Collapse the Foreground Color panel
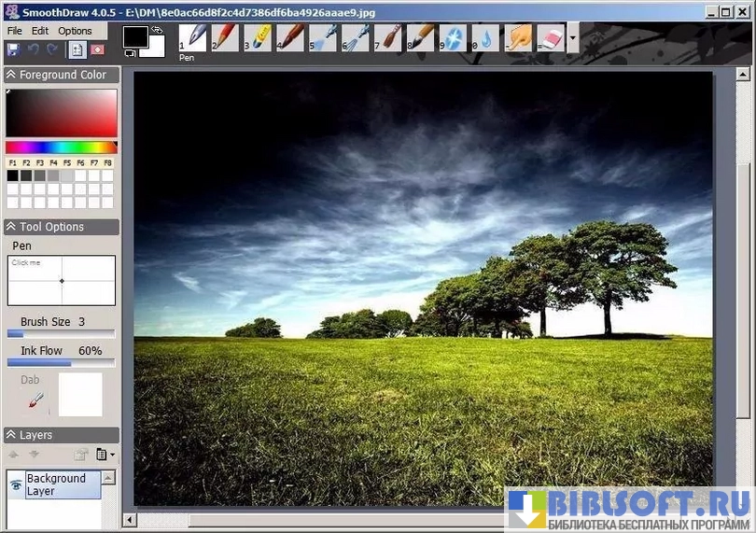The width and height of the screenshot is (756, 533). [x=11, y=75]
